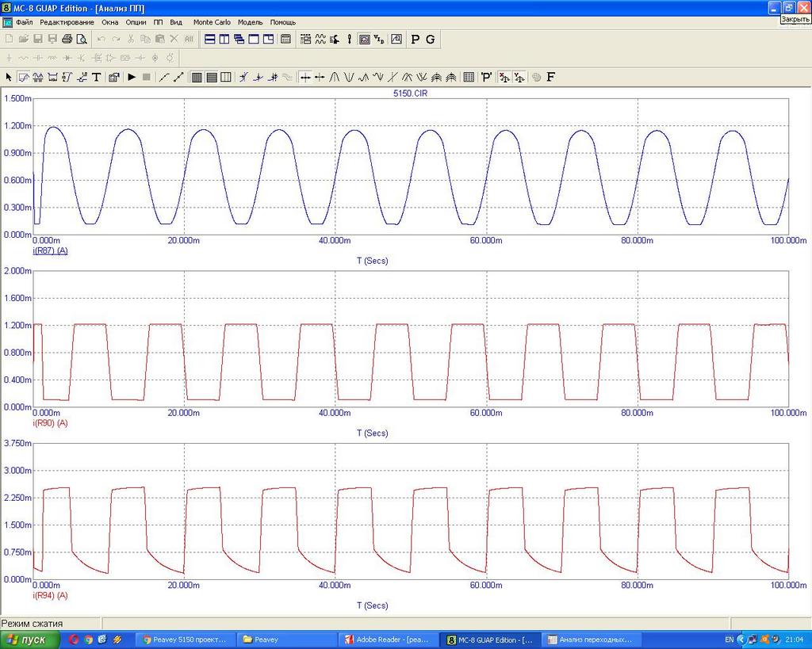Image resolution: width=812 pixels, height=649 pixels.
Task: Click the Режим сжатия status bar text
Action: (x=32, y=624)
